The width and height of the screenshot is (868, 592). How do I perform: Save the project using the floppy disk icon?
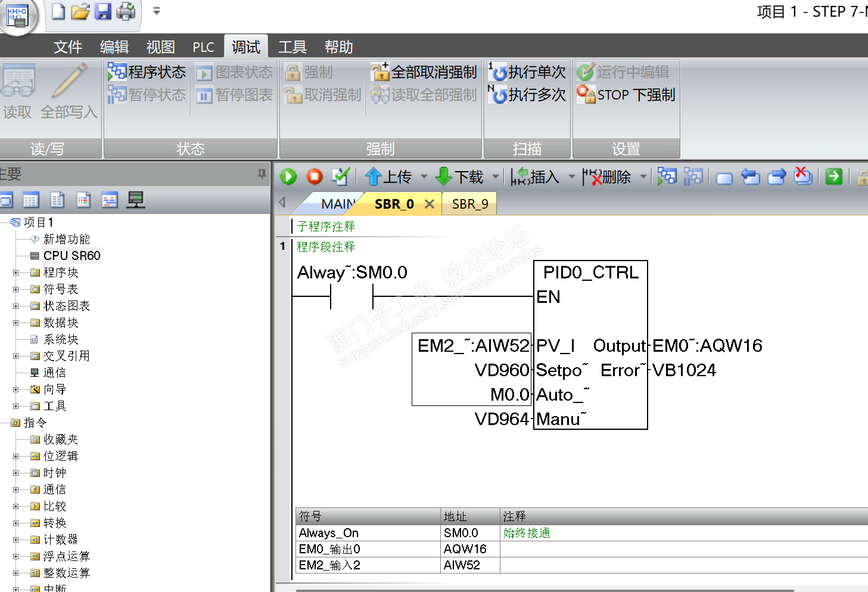[102, 11]
